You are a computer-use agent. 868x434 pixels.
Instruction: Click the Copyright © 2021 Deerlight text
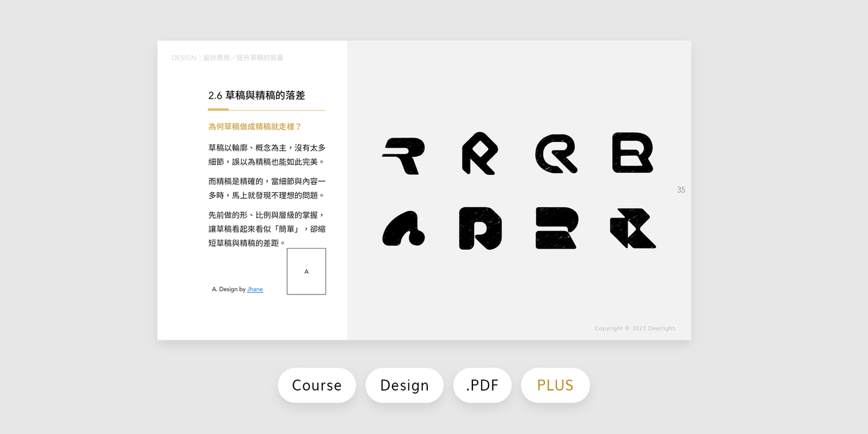(635, 329)
